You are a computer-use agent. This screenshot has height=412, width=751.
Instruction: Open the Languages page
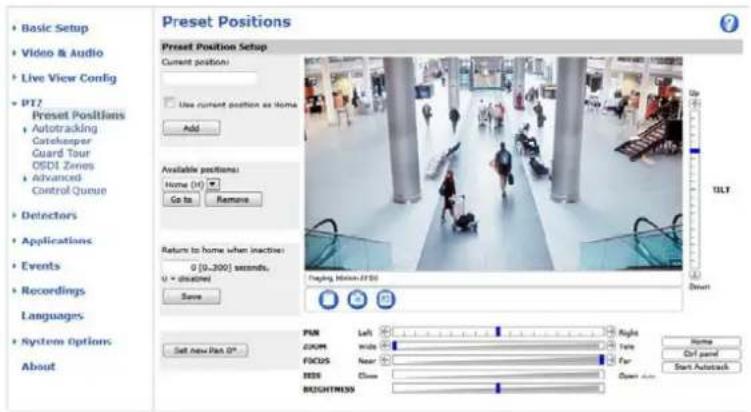[52, 316]
